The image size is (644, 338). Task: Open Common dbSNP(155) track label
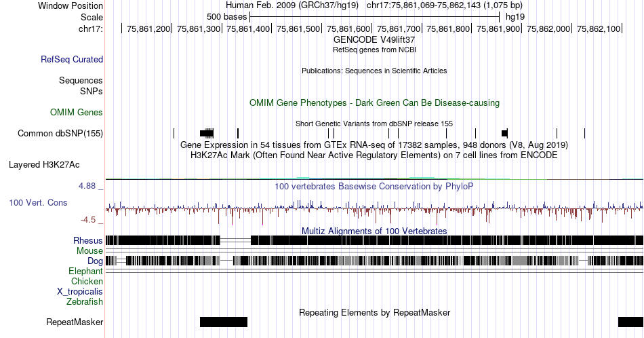click(60, 133)
